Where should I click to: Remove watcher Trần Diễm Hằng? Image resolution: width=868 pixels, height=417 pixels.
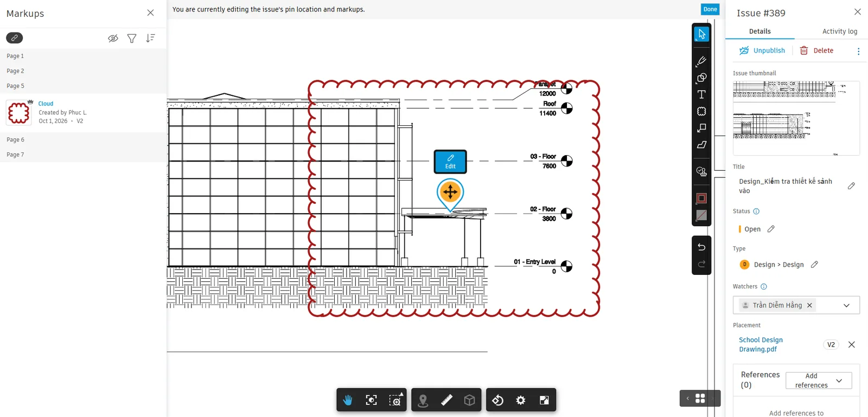coord(809,305)
